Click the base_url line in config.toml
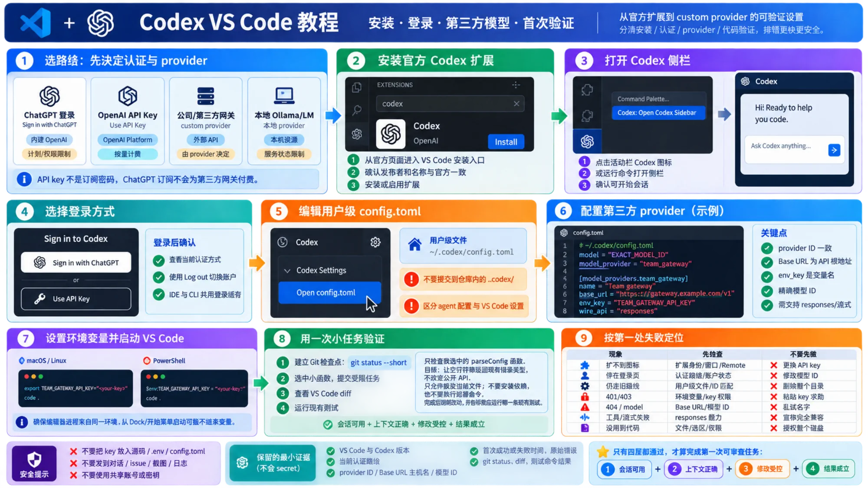The height and width of the screenshot is (488, 868). coord(656,294)
